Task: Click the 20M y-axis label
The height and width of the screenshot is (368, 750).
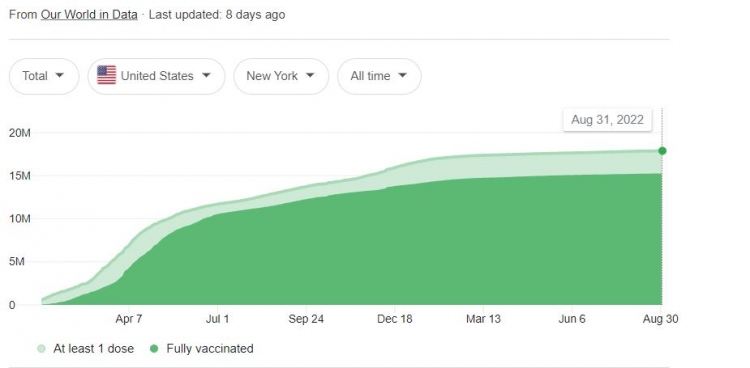Action: [x=20, y=133]
